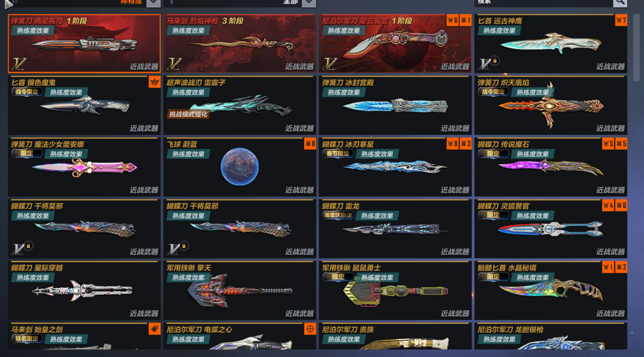Click the mythic emblem on 马来剑 烈焰神枪

pyautogui.click(x=174, y=63)
